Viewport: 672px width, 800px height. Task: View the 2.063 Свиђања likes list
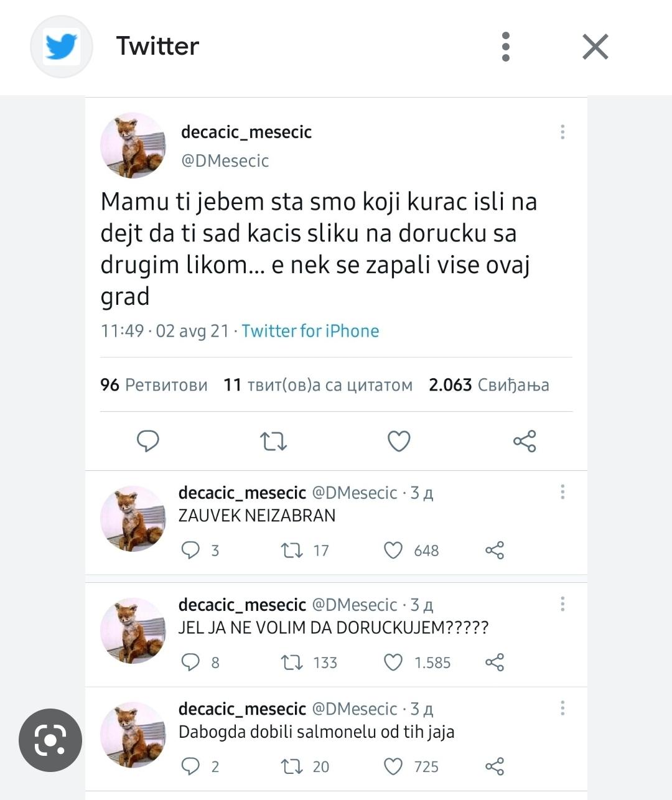(489, 385)
